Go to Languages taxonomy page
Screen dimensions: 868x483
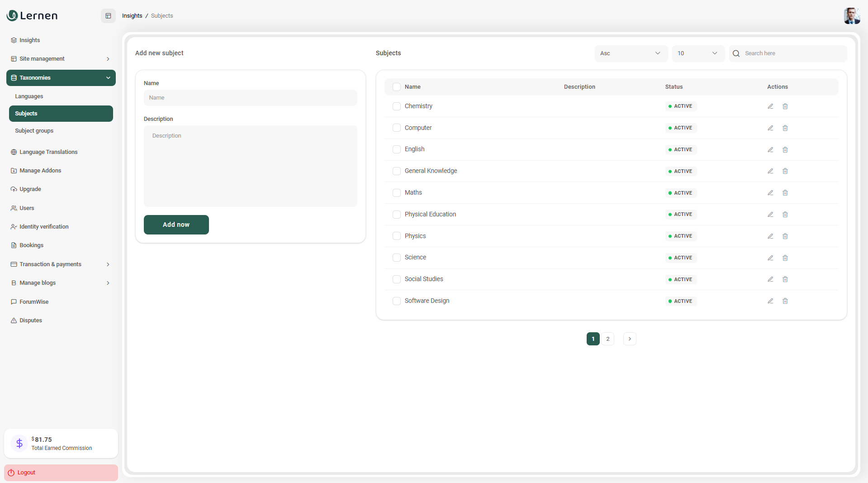tap(29, 96)
